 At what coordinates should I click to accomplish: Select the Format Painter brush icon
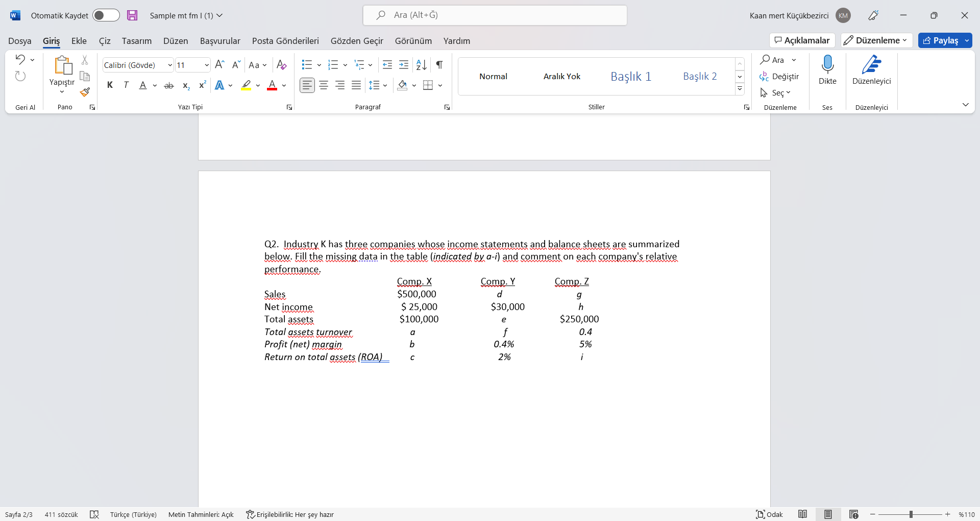tap(85, 92)
